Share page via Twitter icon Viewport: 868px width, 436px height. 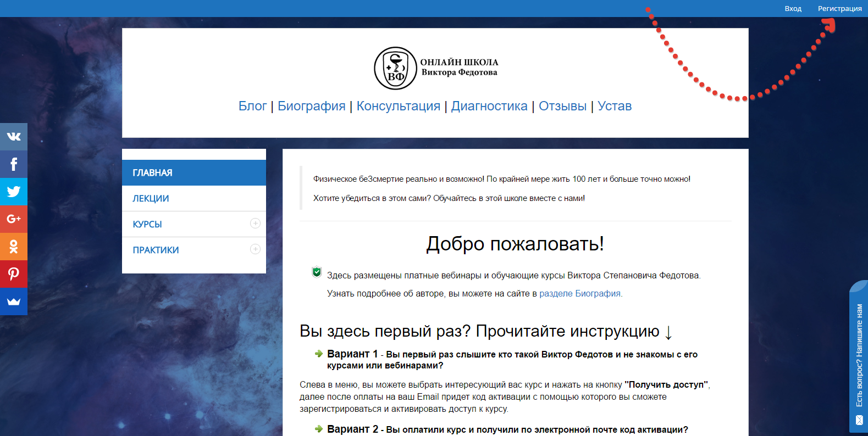point(14,192)
